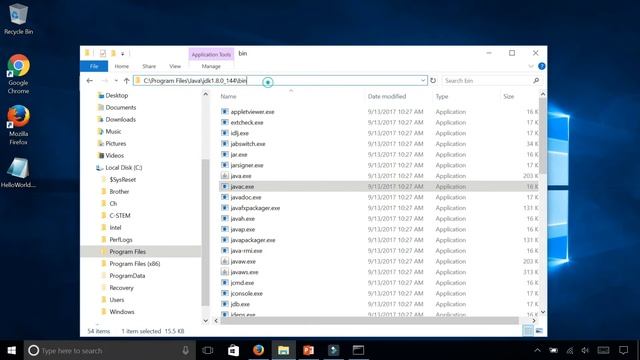640x360 pixels.
Task: Open the Share ribbon tab
Action: pos(149,66)
